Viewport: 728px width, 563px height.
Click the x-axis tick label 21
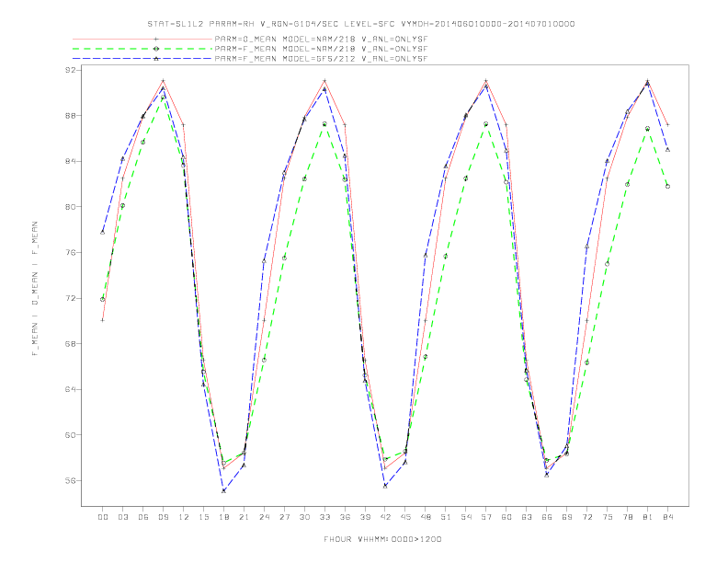tap(244, 517)
